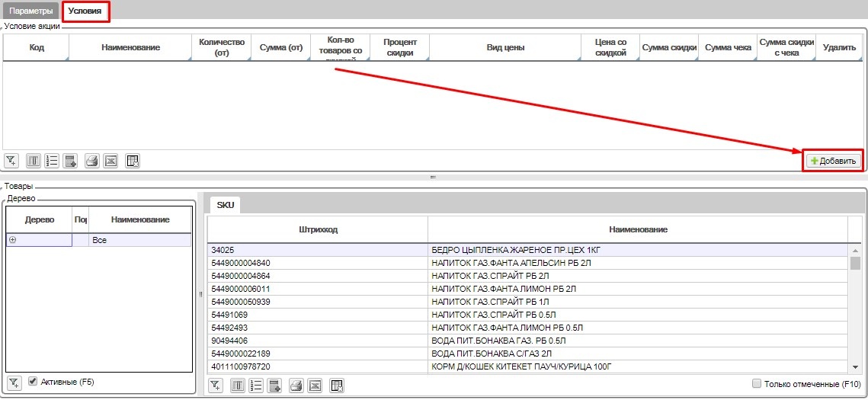Uncheck the Активные (F5) checkbox
868x400 pixels.
[33, 382]
